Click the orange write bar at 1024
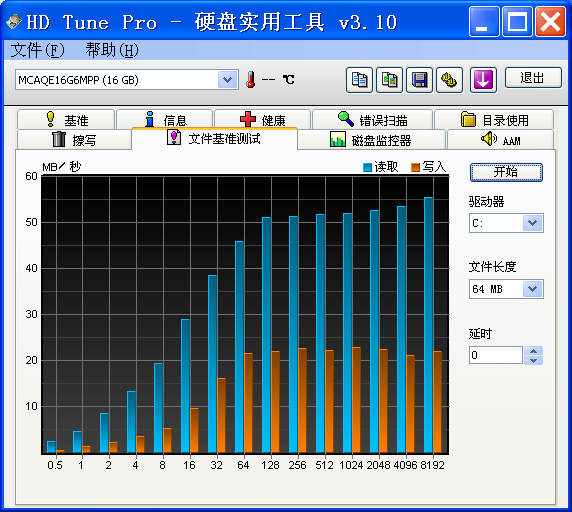The image size is (572, 512). click(x=356, y=400)
